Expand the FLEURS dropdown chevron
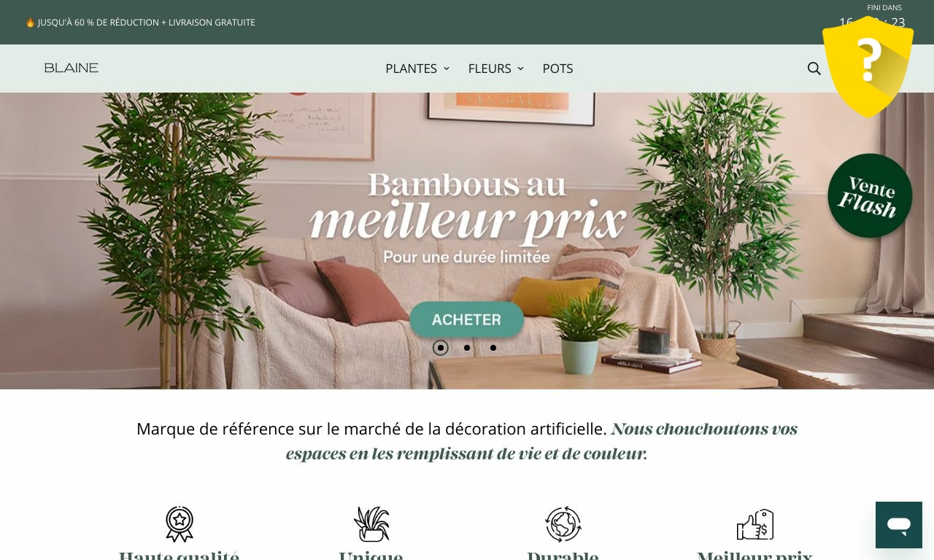This screenshot has width=934, height=560. [520, 69]
